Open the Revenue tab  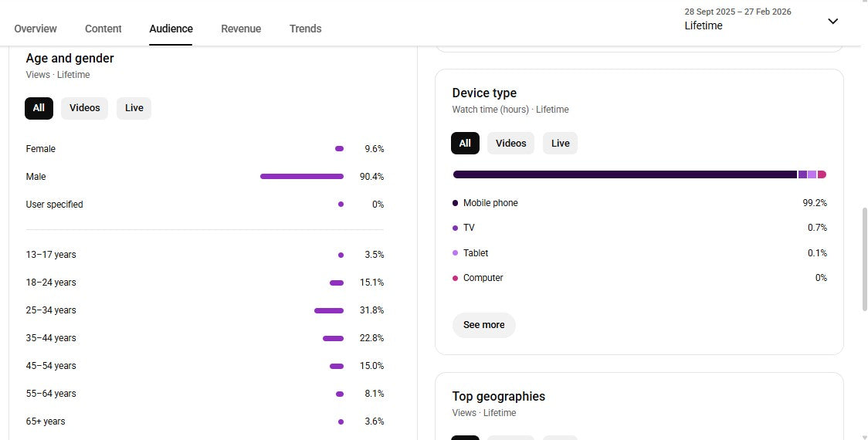click(x=241, y=29)
